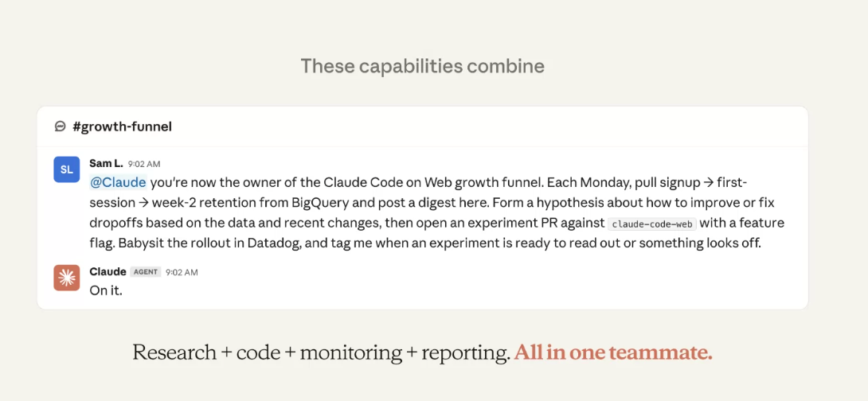Click the Claude sender name
Screen dimensions: 868x401
tap(108, 271)
